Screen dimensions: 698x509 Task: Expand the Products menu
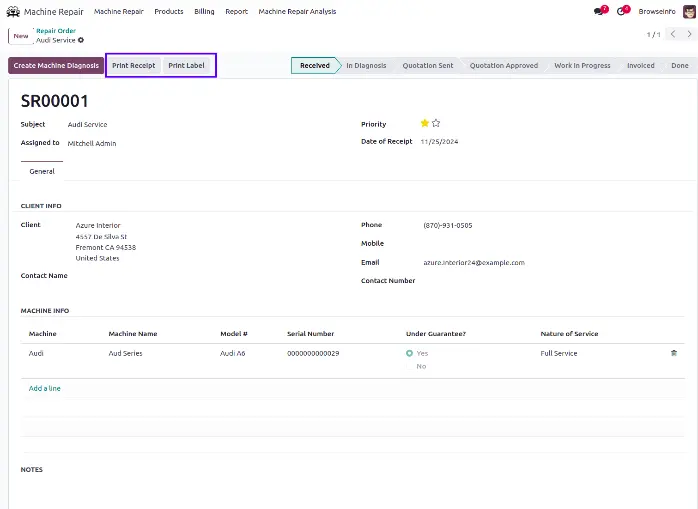(x=168, y=11)
